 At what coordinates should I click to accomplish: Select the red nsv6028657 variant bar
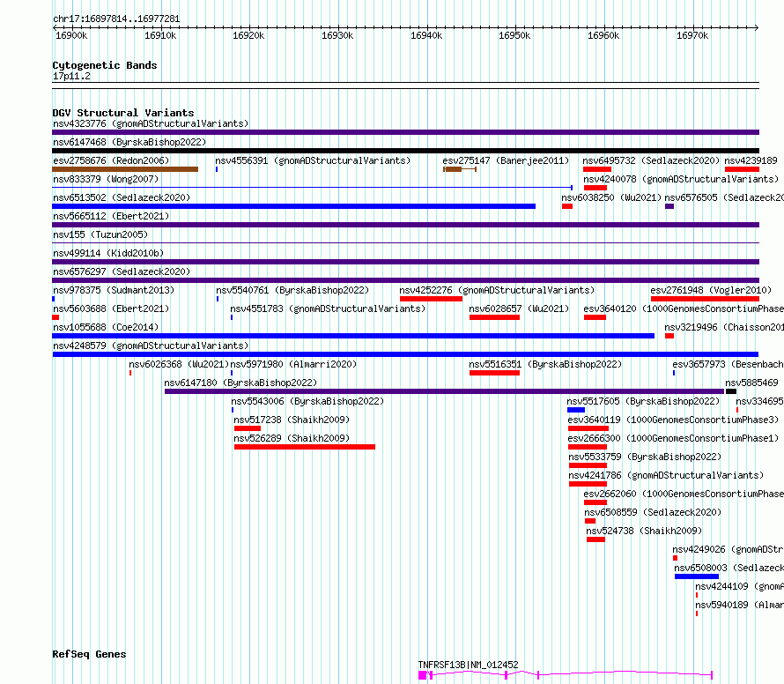pyautogui.click(x=494, y=317)
